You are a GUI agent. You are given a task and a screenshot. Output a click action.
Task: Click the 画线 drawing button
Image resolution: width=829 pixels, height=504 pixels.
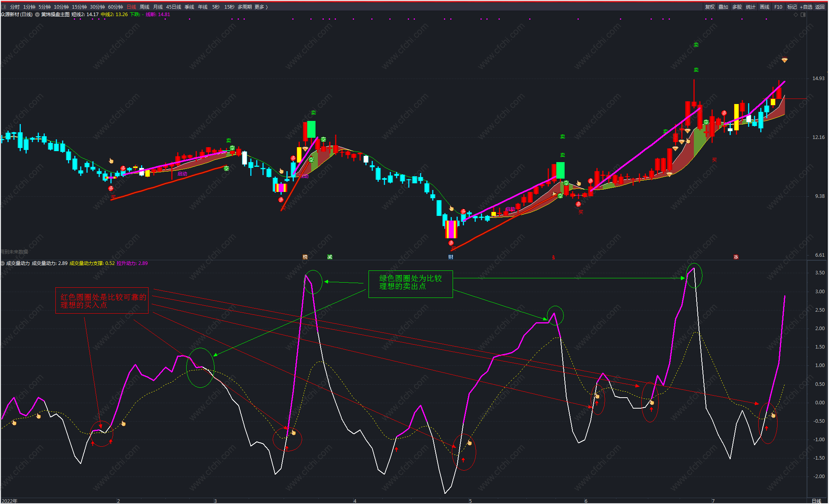coord(764,7)
